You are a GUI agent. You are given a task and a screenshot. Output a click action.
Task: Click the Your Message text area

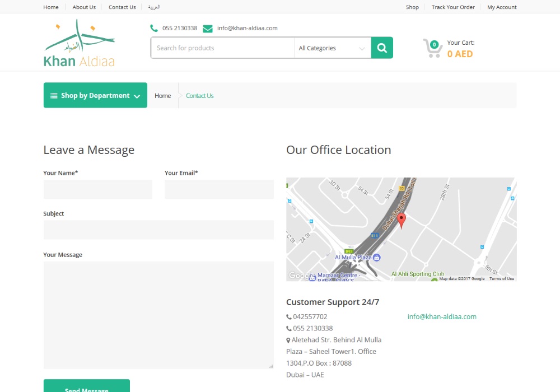click(158, 315)
